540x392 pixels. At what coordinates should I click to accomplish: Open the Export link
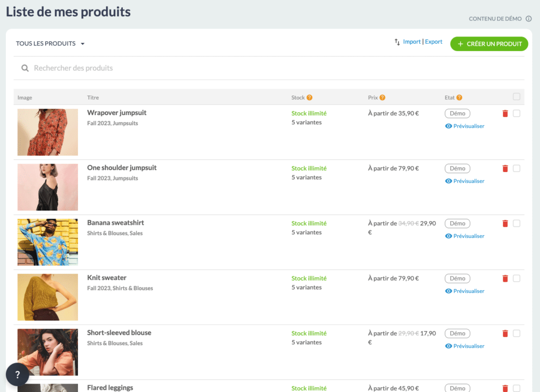(433, 42)
